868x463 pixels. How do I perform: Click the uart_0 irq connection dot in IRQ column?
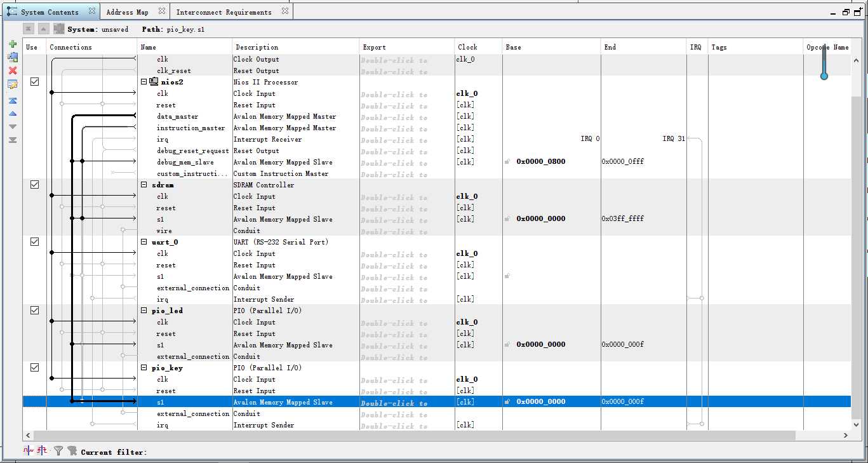tap(702, 298)
